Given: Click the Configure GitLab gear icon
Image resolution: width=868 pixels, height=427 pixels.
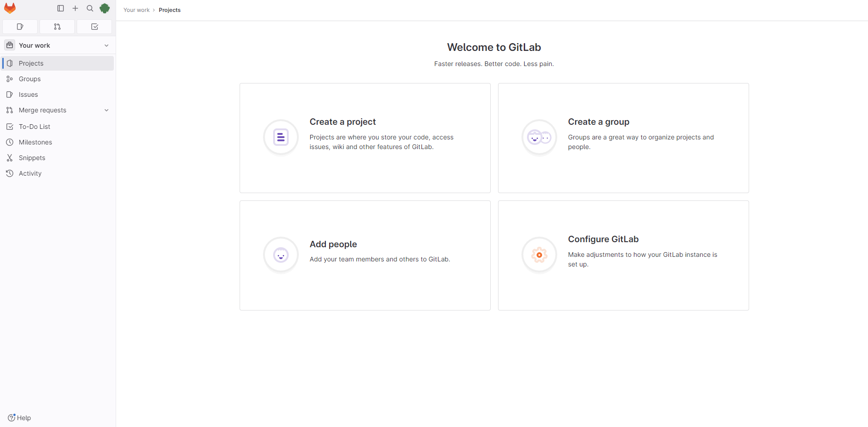Looking at the screenshot, I should pos(539,255).
